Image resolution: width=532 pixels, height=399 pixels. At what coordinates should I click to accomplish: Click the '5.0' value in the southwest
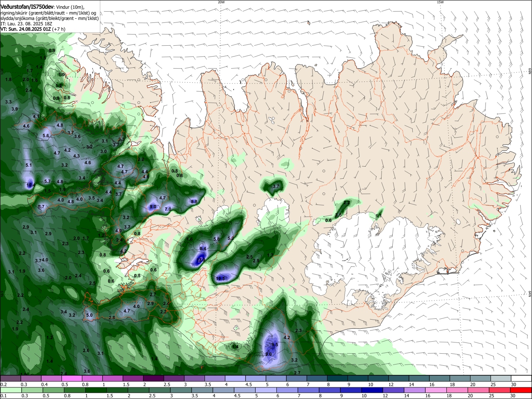(89, 315)
